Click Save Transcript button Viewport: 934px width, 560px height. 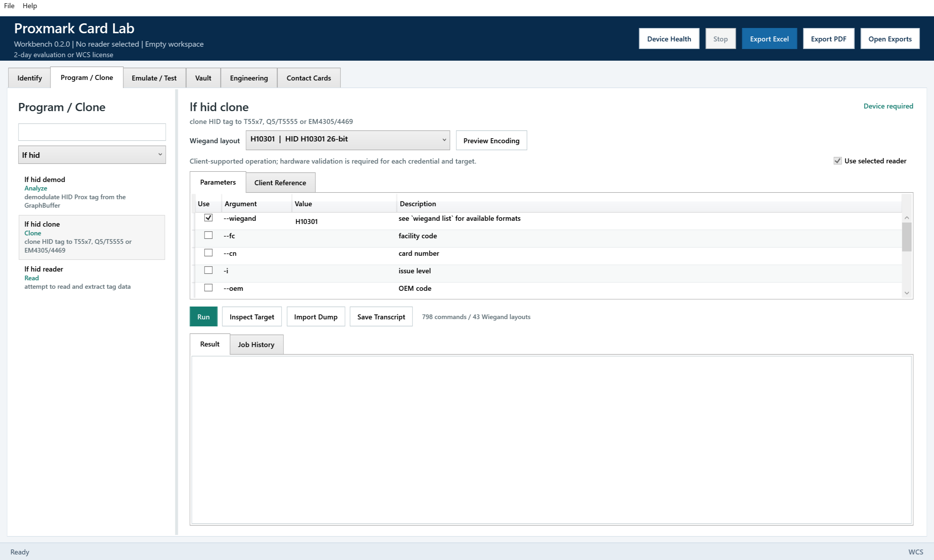point(381,316)
